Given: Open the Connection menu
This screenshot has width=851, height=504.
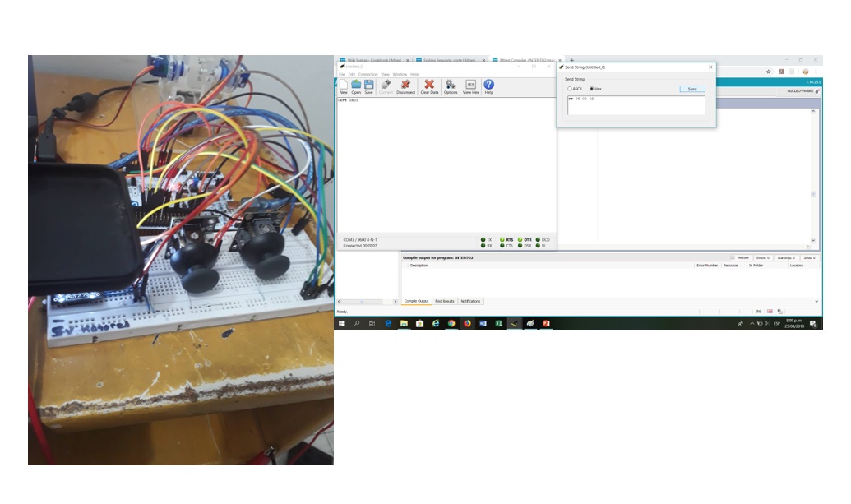Looking at the screenshot, I should coord(368,74).
